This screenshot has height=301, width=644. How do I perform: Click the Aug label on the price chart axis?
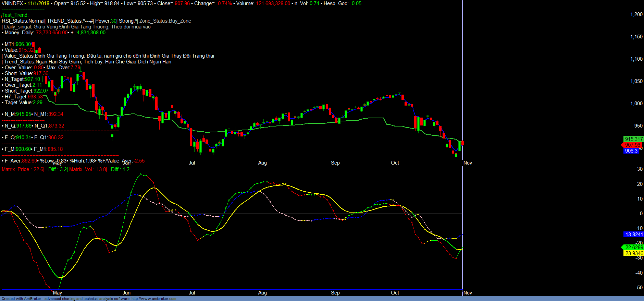[262, 163]
